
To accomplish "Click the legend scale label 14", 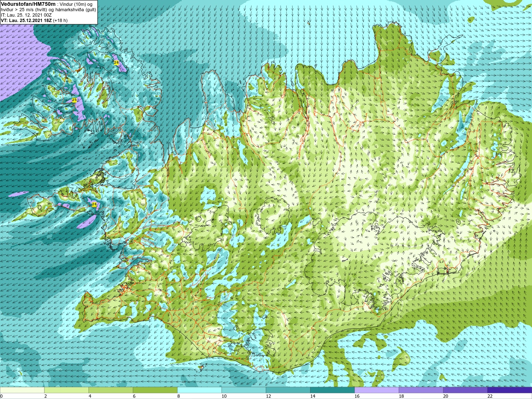I will coord(313,396).
